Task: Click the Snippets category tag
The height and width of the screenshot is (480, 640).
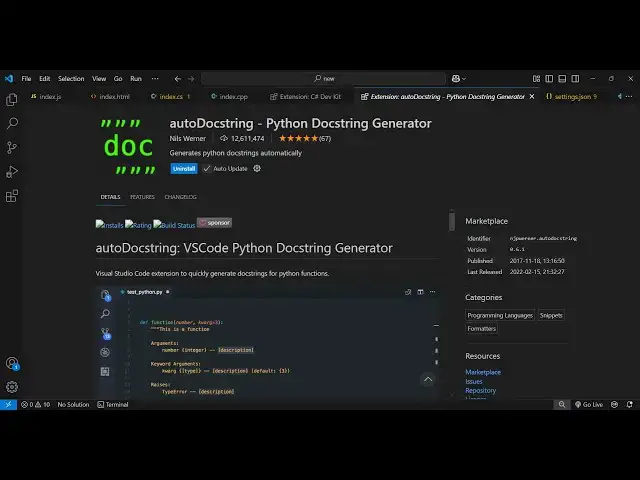Action: (551, 315)
